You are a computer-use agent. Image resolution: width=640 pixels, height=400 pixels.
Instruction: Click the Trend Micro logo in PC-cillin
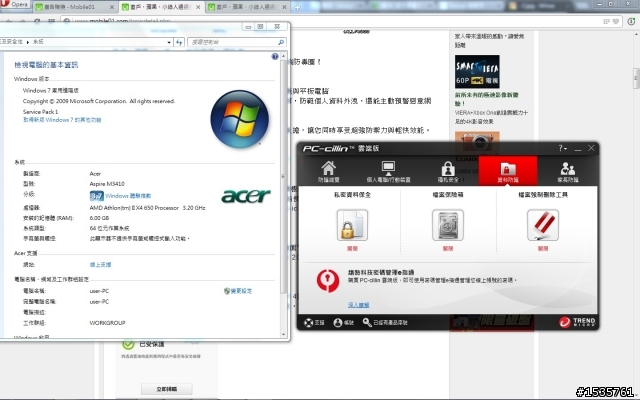pyautogui.click(x=577, y=322)
